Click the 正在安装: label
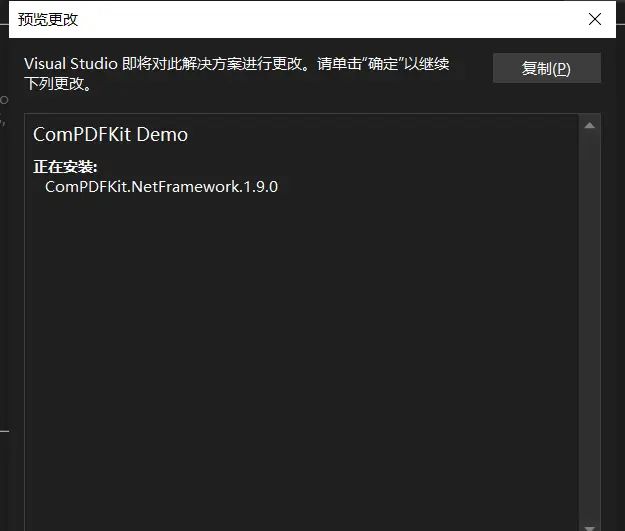Image resolution: width=625 pixels, height=531 pixels. tap(65, 167)
